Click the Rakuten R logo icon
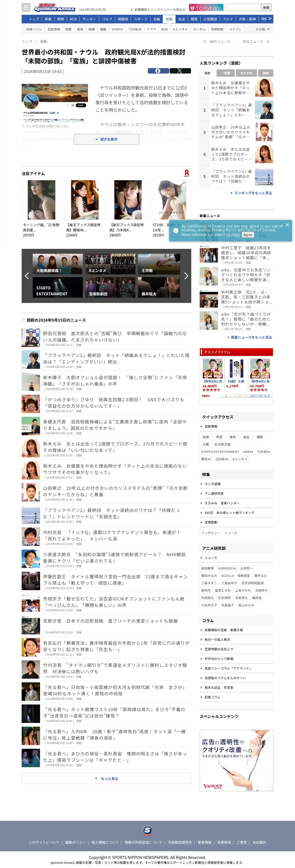295x868 pixels. click(187, 173)
